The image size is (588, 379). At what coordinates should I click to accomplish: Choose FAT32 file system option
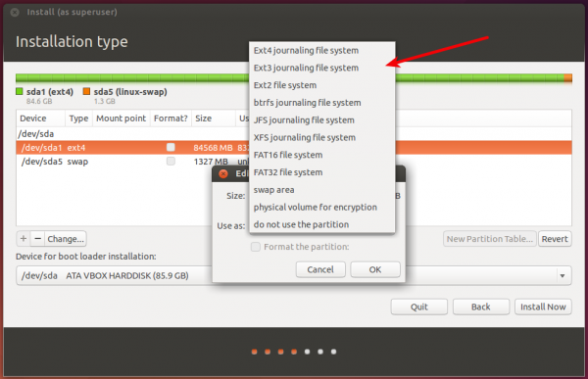pos(321,172)
